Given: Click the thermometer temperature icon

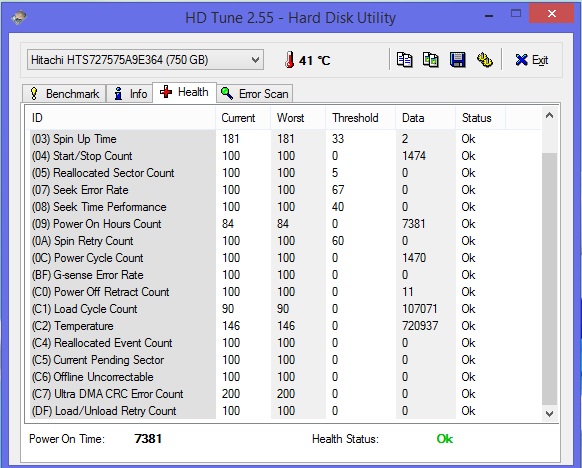Looking at the screenshot, I should pos(289,60).
